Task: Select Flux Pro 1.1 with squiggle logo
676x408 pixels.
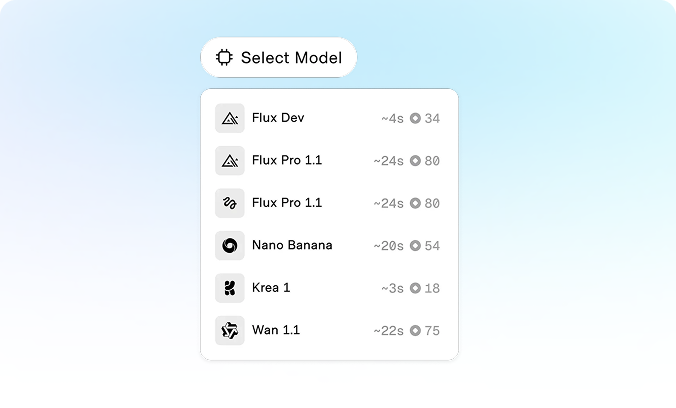Action: click(x=329, y=203)
